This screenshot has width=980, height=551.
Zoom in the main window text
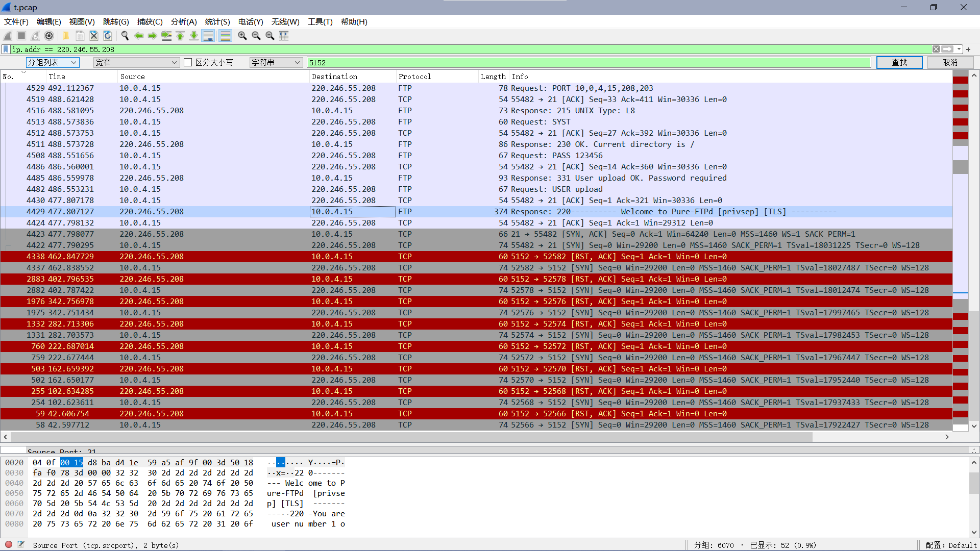(x=242, y=36)
